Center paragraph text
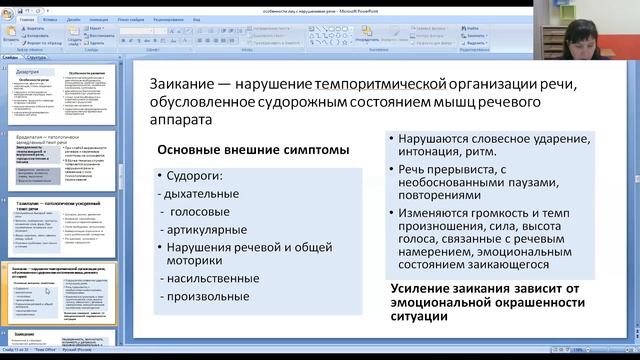Image resolution: width=640 pixels, height=360 pixels. pyautogui.click(x=208, y=41)
